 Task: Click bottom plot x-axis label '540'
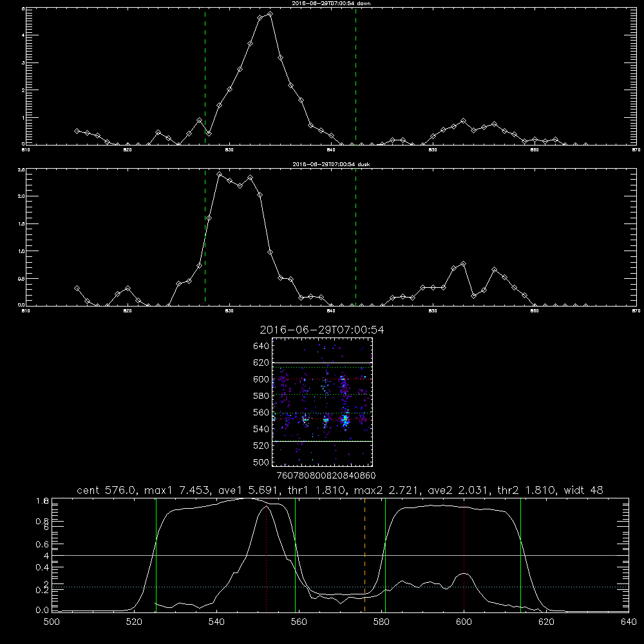coord(216,622)
